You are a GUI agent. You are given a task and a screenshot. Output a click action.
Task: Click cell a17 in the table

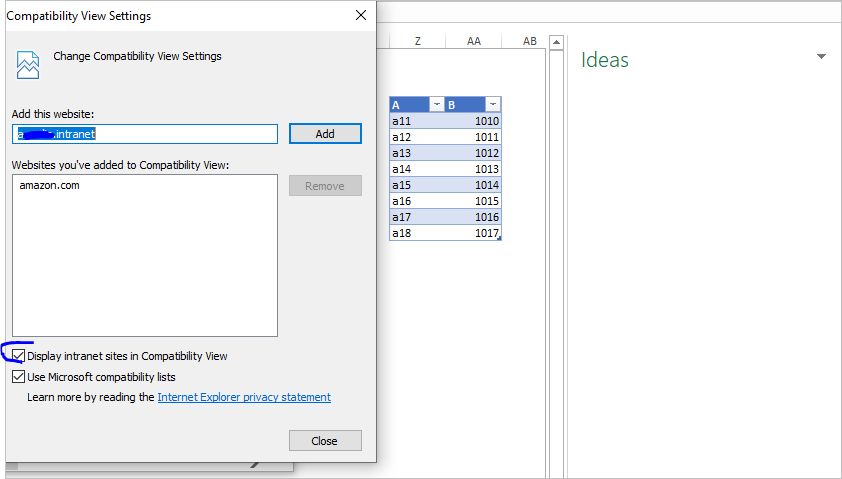tap(417, 217)
